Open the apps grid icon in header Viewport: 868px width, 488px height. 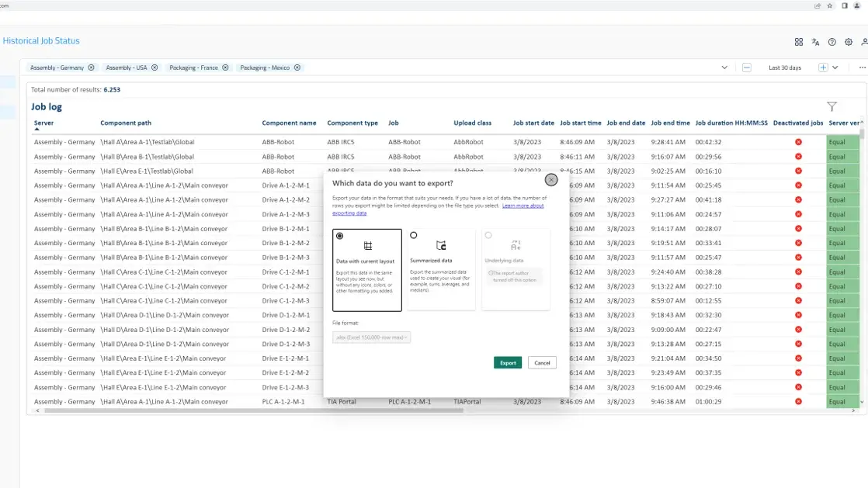point(799,42)
